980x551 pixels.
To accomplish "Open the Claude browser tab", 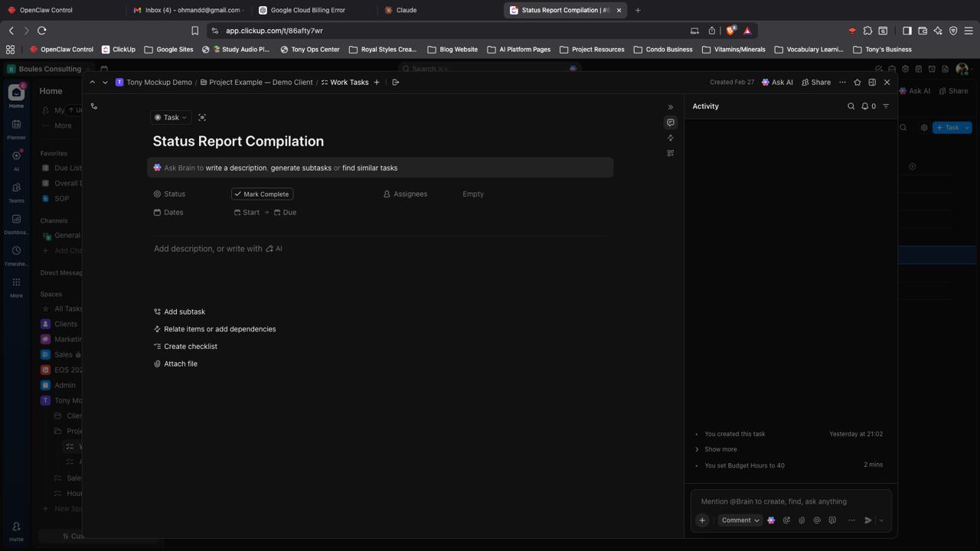I will [x=406, y=10].
